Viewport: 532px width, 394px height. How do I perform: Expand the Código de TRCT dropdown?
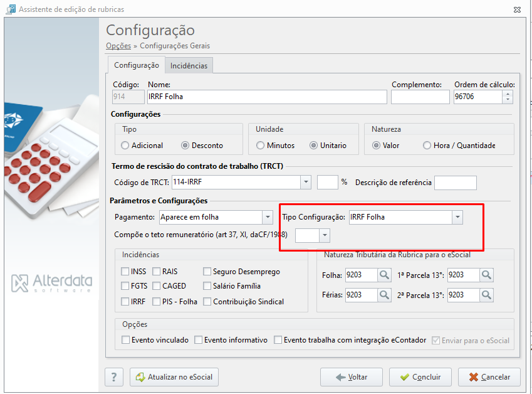coord(306,182)
